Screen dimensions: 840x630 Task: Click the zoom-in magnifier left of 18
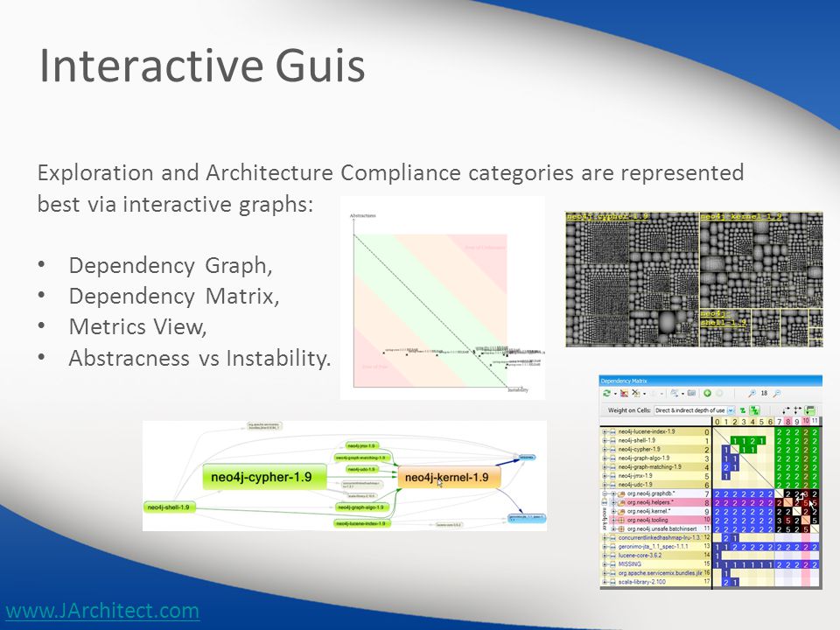click(x=752, y=393)
